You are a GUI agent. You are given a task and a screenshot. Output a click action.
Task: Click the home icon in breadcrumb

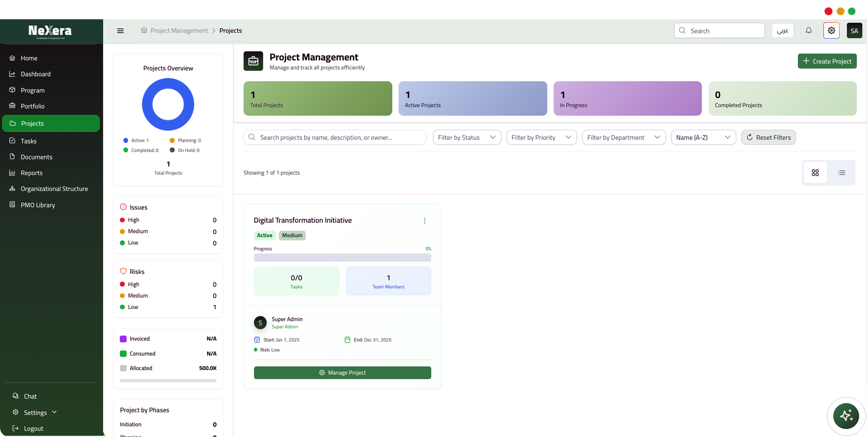[144, 30]
